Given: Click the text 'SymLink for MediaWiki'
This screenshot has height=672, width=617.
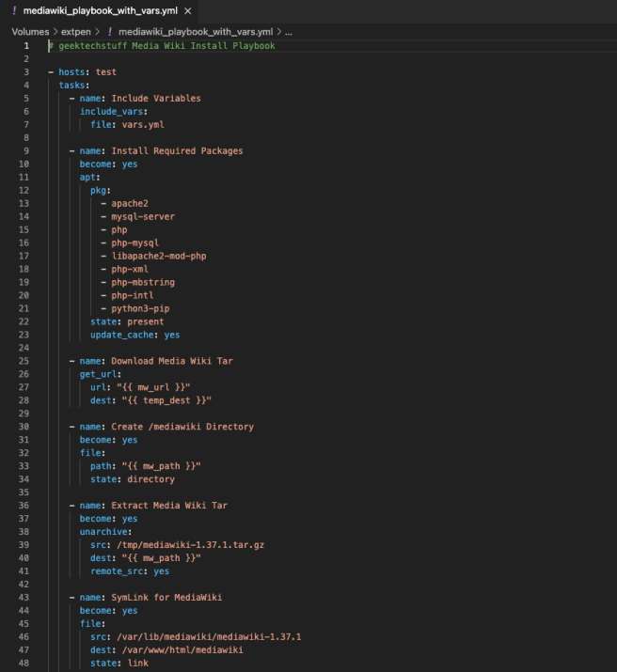Looking at the screenshot, I should pyautogui.click(x=166, y=598).
